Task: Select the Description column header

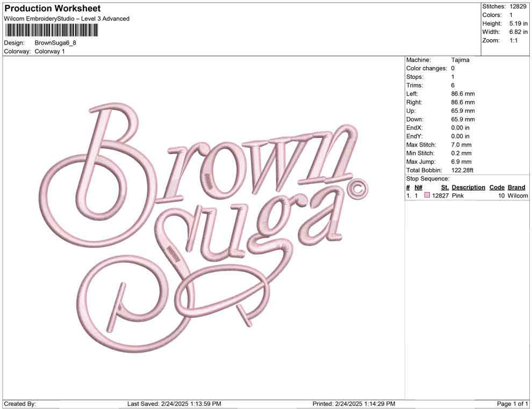Action: click(468, 187)
